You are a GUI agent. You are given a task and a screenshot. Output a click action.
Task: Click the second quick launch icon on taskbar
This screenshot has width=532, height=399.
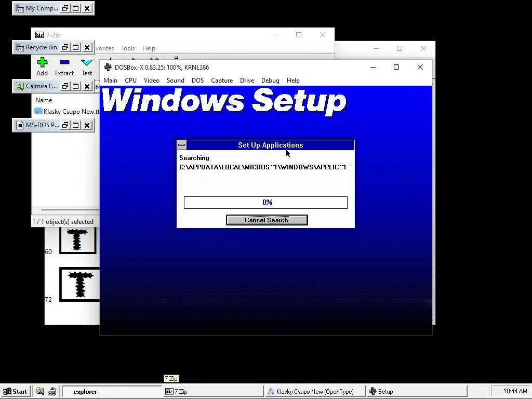[x=52, y=391]
